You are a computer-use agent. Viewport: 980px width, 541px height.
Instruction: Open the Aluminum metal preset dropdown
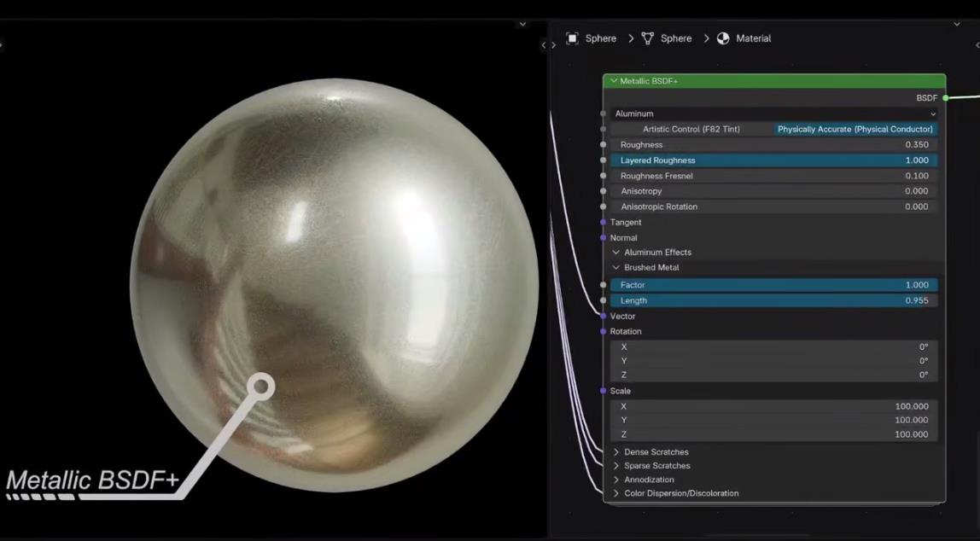pyautogui.click(x=773, y=113)
